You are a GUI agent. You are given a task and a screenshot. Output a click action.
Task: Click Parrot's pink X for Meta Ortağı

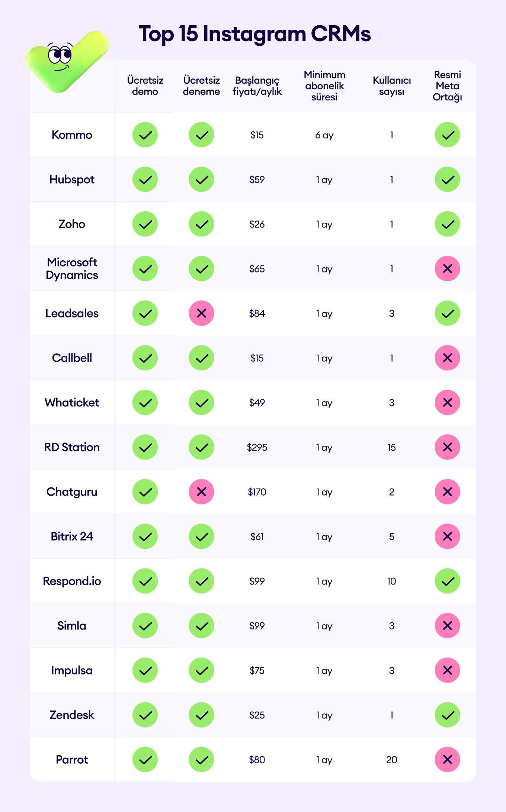(x=447, y=759)
